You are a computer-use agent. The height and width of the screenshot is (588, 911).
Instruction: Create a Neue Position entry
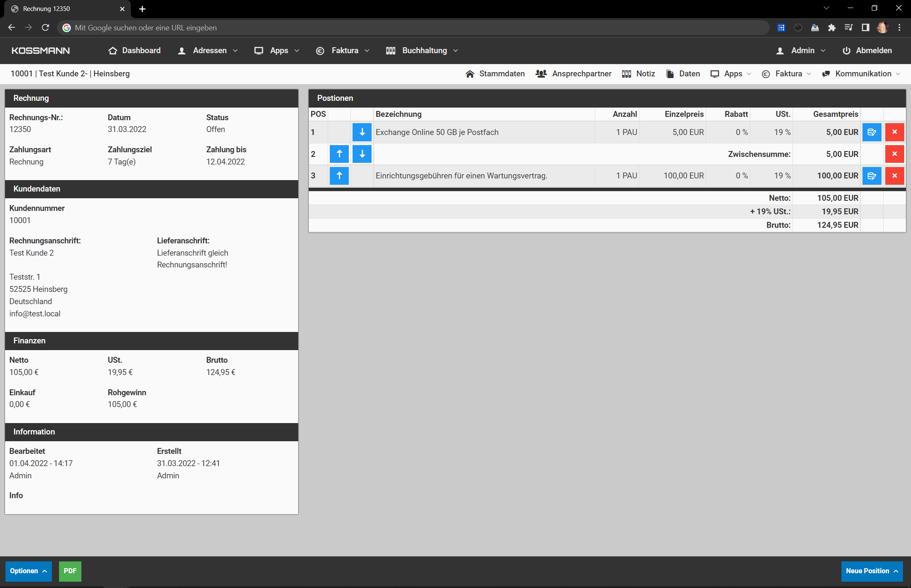coord(872,571)
